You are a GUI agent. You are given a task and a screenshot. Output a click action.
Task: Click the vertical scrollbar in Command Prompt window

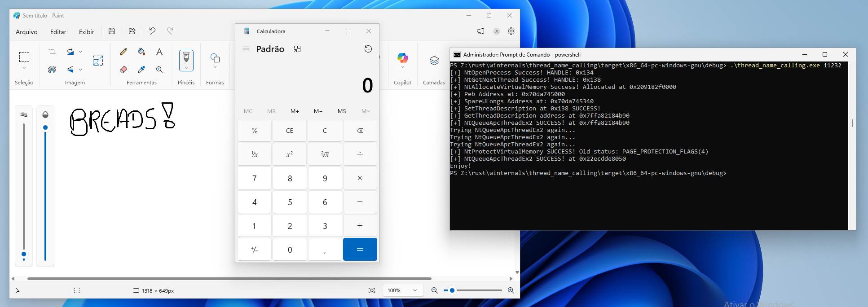coord(852,123)
